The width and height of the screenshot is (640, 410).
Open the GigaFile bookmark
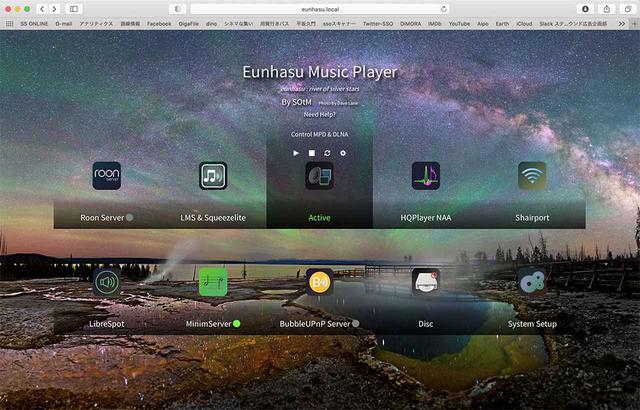189,24
